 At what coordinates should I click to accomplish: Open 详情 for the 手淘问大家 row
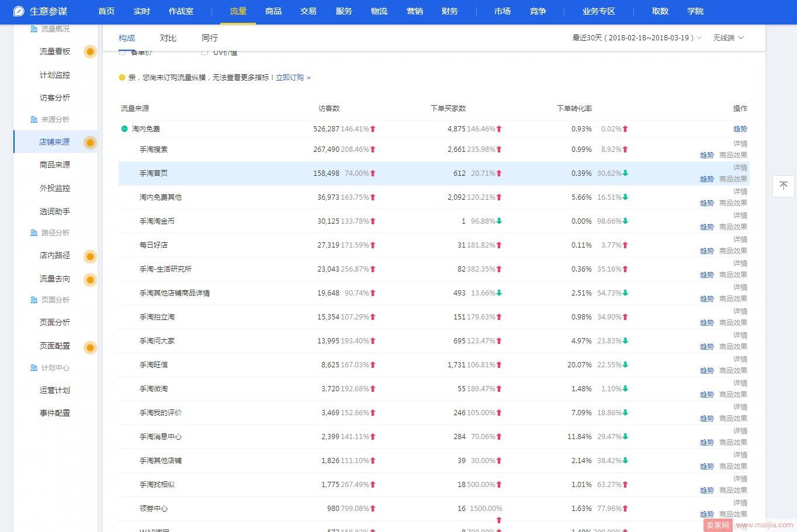tap(740, 335)
